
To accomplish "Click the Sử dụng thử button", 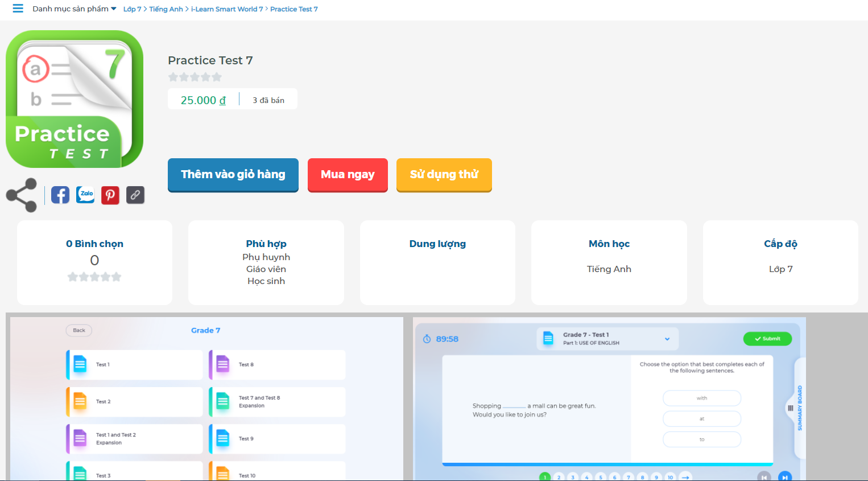I will [x=444, y=175].
